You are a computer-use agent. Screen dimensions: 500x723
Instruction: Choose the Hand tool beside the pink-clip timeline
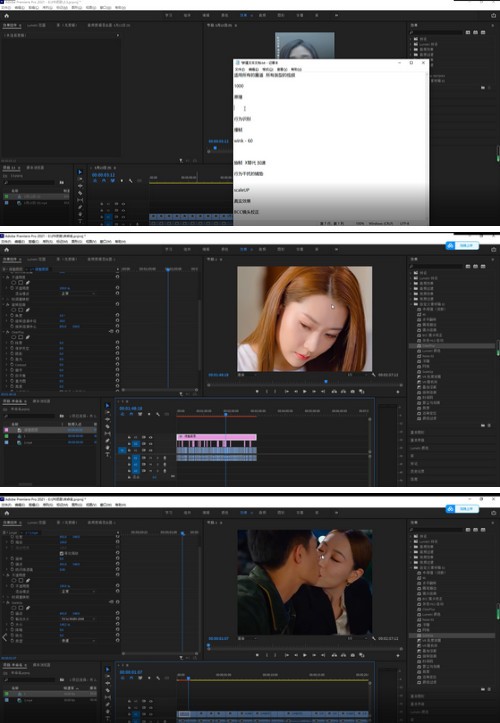pyautogui.click(x=107, y=448)
